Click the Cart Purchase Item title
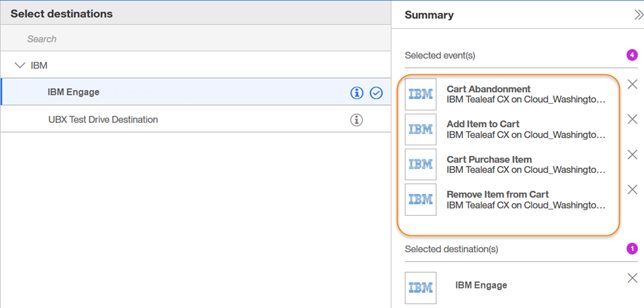644x308 pixels. point(489,159)
